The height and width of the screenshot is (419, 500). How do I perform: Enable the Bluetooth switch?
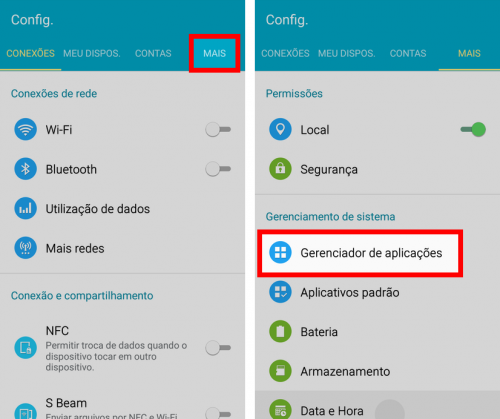(x=218, y=169)
